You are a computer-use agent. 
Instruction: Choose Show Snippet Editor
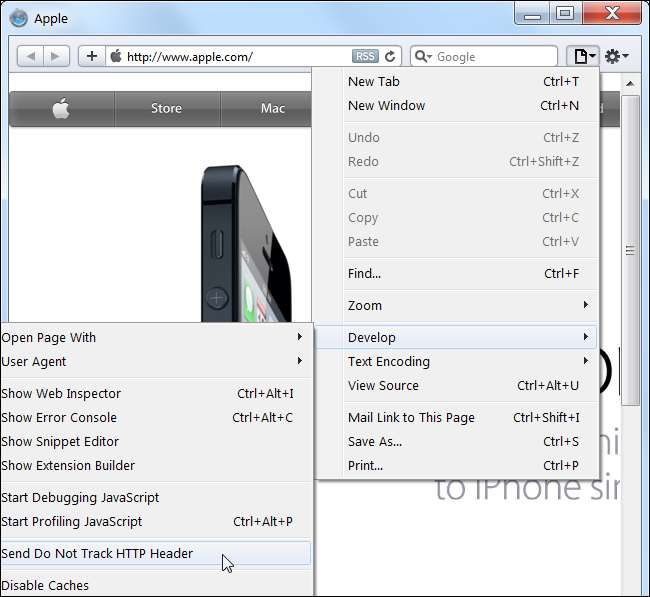point(155,442)
